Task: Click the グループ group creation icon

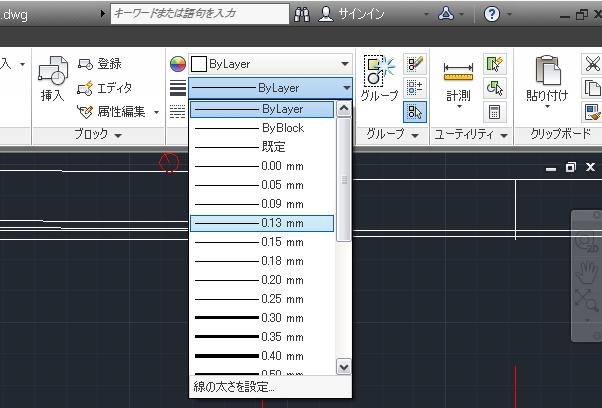Action: (379, 71)
